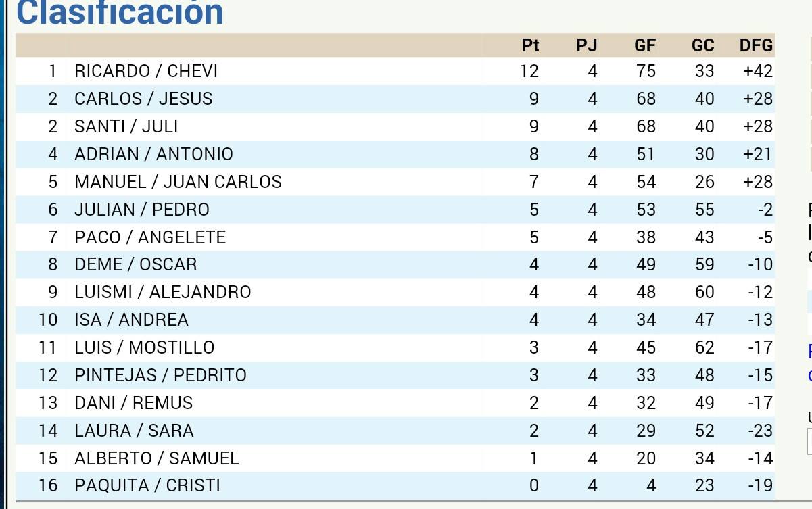Choose the ADRIAN / ANTONIO row
812x509 pixels.
[x=395, y=154]
